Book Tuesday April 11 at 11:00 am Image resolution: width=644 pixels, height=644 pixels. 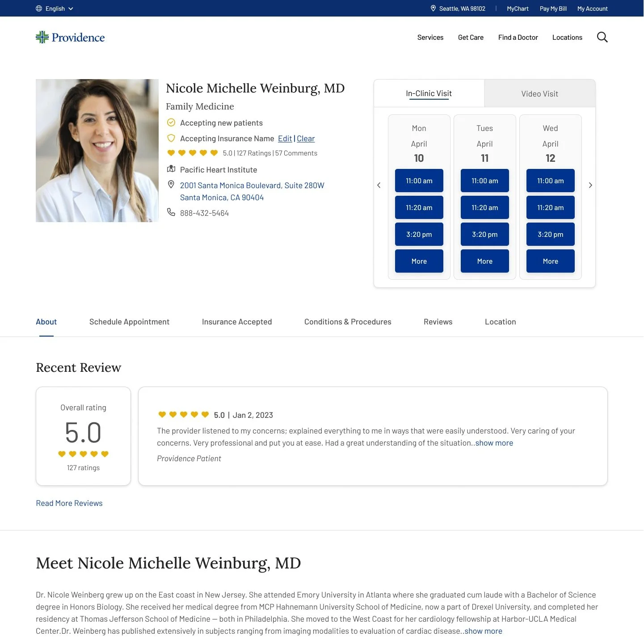485,181
